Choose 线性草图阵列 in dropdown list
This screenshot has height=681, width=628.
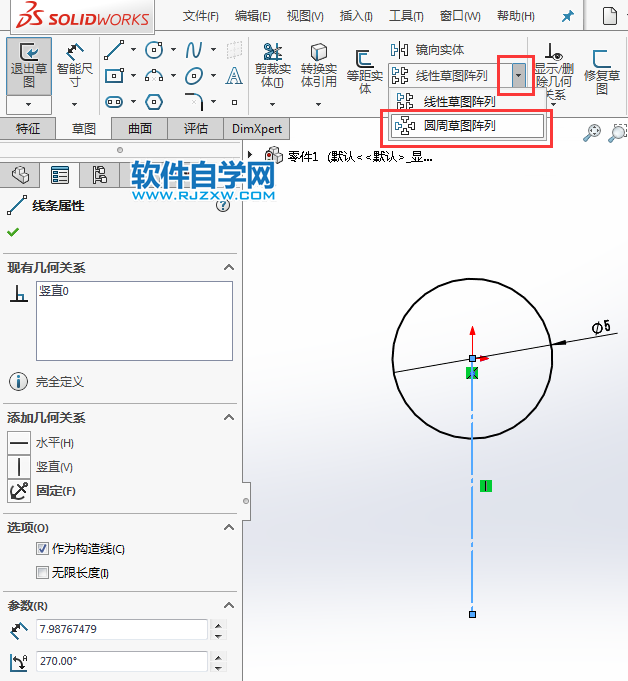tap(467, 102)
